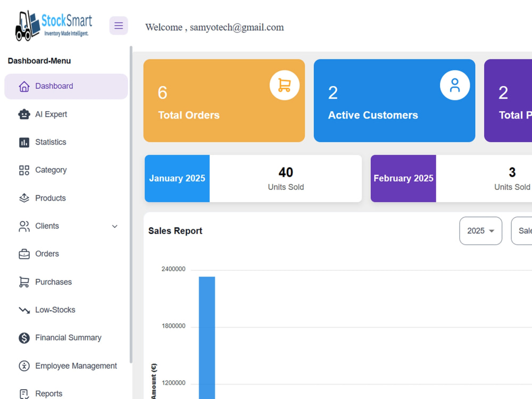Click the cart icon on Total Orders card
The height and width of the screenshot is (399, 532).
point(284,85)
